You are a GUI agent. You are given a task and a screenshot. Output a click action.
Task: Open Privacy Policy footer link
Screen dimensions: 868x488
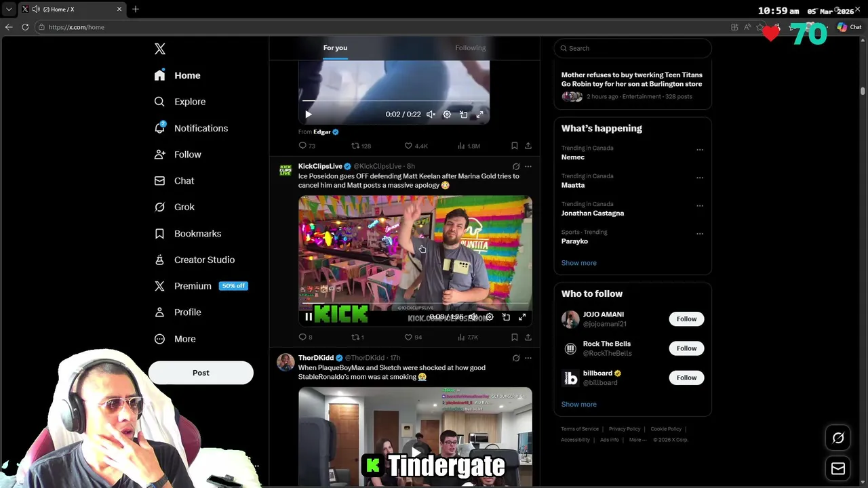pyautogui.click(x=625, y=429)
